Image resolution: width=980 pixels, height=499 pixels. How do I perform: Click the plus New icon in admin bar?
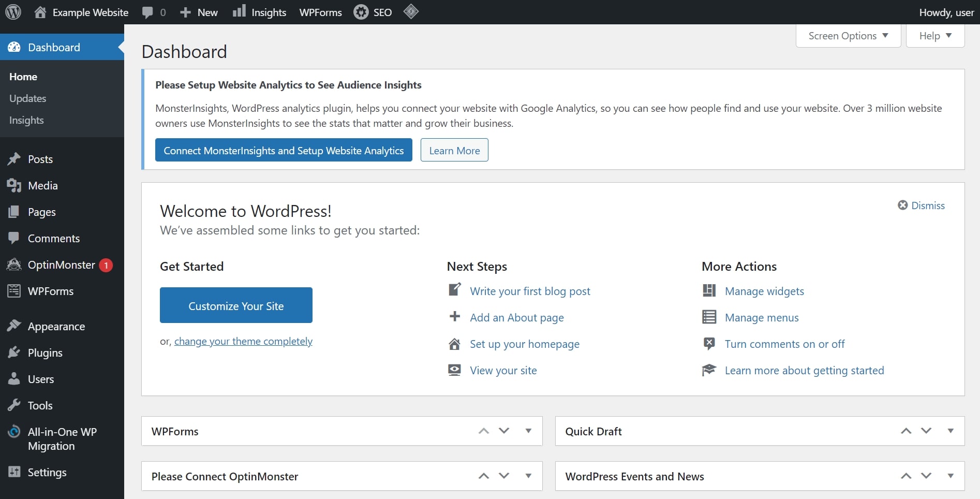coord(185,12)
